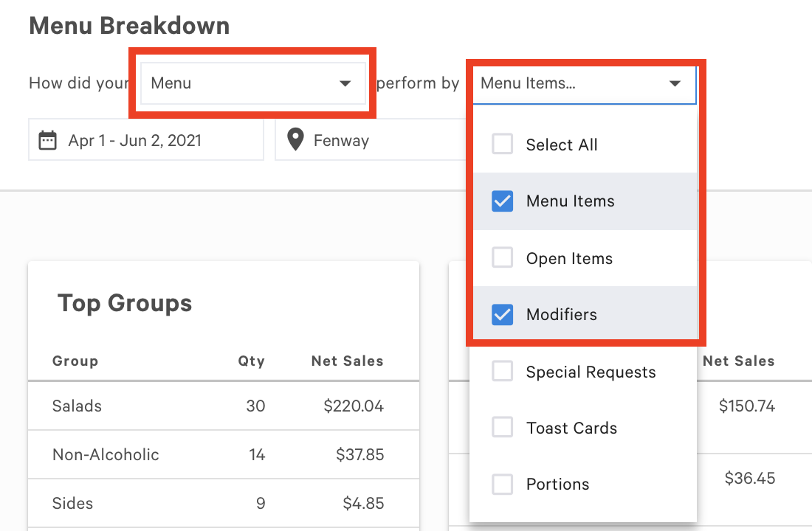Open the Fenway location selector

(340, 140)
